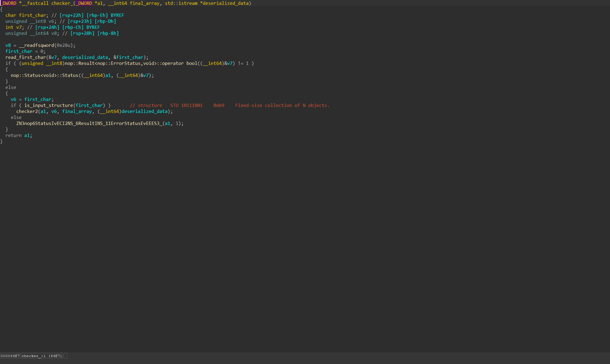Click the checker2 function call
610x364 pixels.
coord(27,111)
